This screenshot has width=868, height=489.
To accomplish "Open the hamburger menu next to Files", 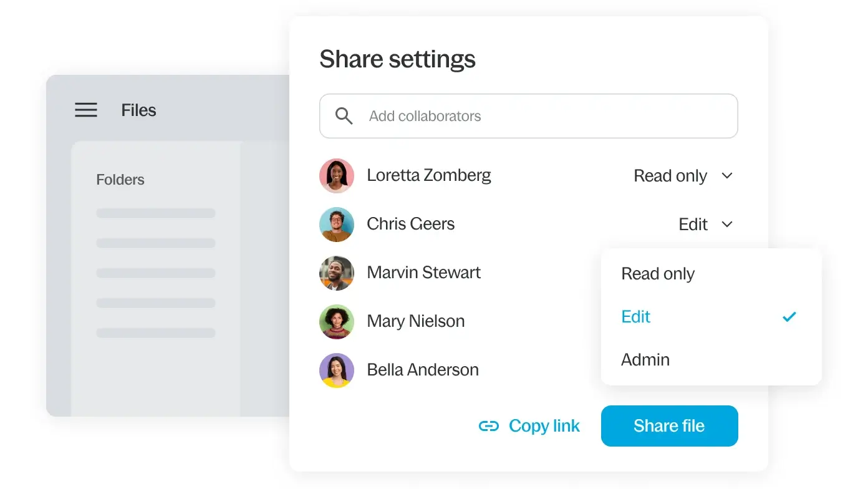I will 86,110.
